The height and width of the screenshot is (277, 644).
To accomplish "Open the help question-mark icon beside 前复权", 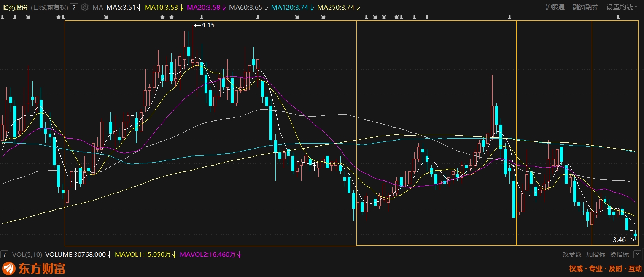I will point(74,7).
